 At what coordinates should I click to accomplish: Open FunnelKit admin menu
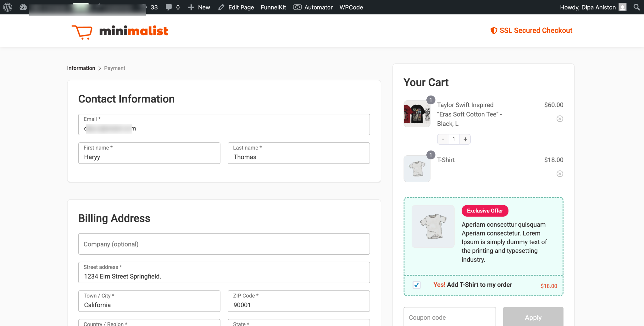click(x=273, y=7)
